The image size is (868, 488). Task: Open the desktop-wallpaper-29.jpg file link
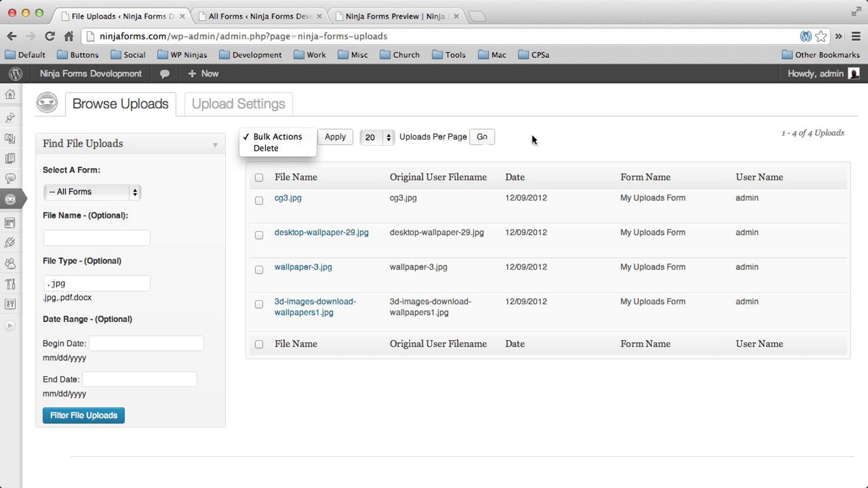pyautogui.click(x=322, y=232)
